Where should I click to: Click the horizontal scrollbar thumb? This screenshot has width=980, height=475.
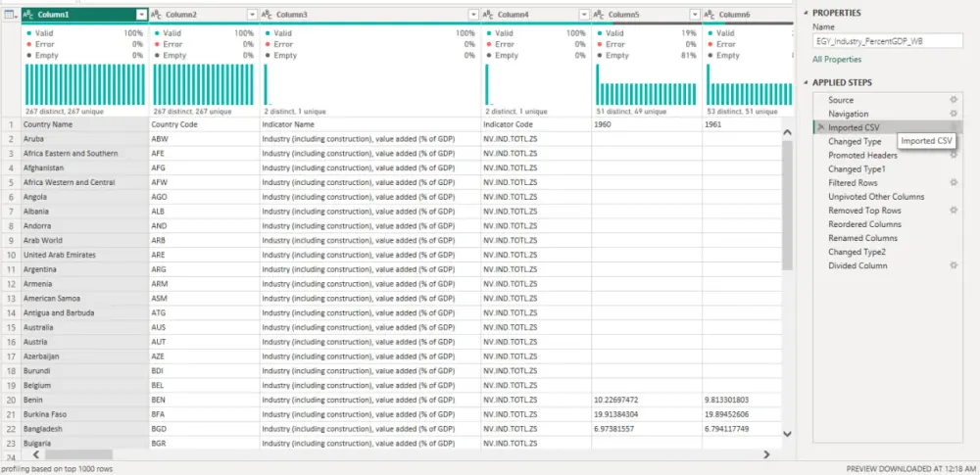click(78, 455)
